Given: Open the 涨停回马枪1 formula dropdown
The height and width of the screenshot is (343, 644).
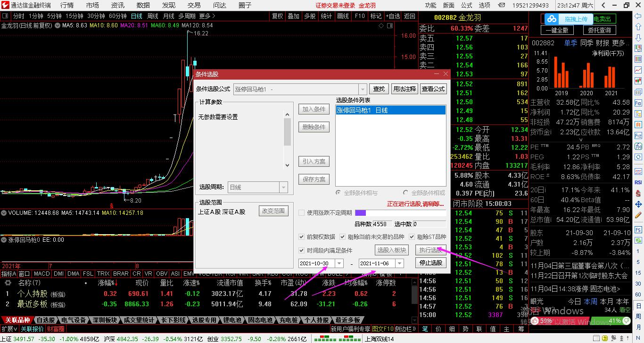Looking at the screenshot, I should click(362, 89).
